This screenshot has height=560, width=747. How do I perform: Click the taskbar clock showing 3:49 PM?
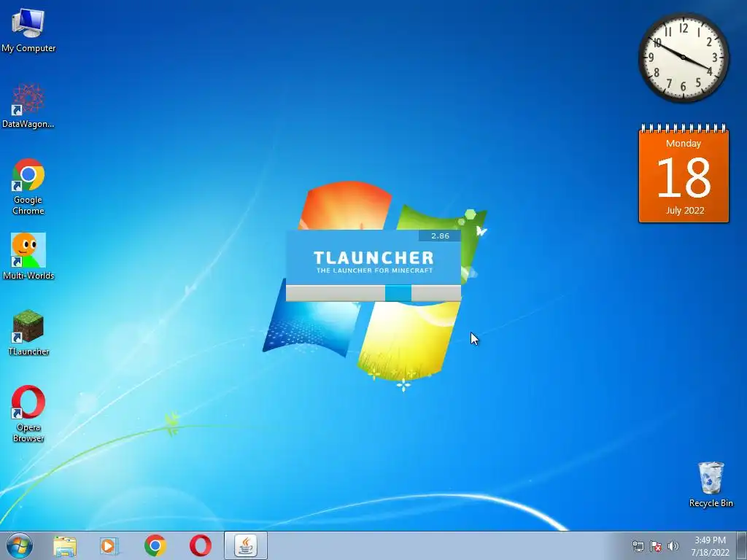point(710,546)
